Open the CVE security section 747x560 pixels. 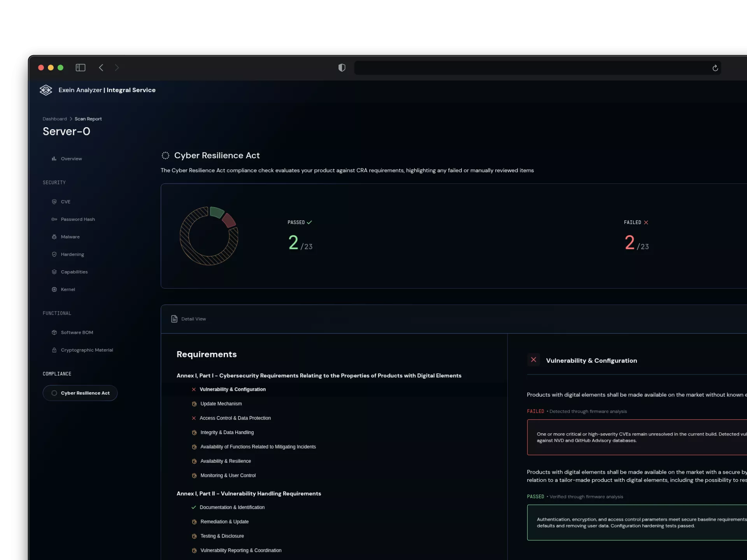coord(65,202)
